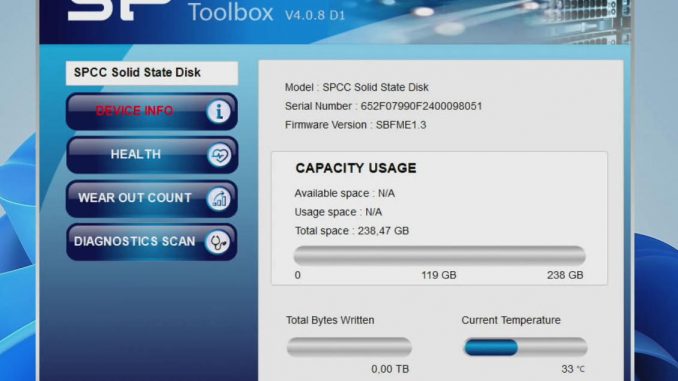Click the CAPACITY USAGE heading
The image size is (678, 381).
[x=356, y=168]
